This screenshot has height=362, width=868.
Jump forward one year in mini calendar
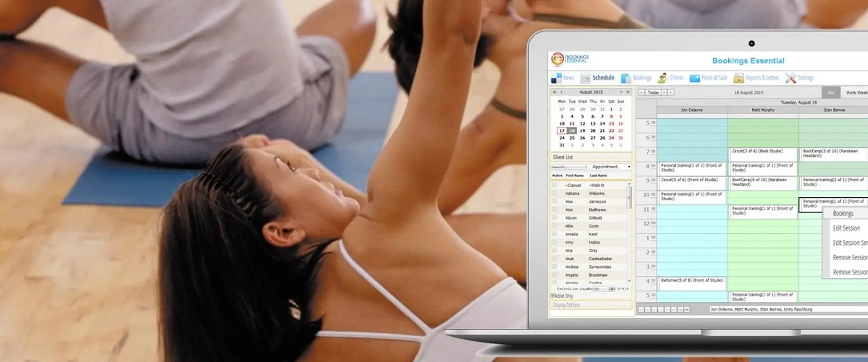click(x=628, y=92)
